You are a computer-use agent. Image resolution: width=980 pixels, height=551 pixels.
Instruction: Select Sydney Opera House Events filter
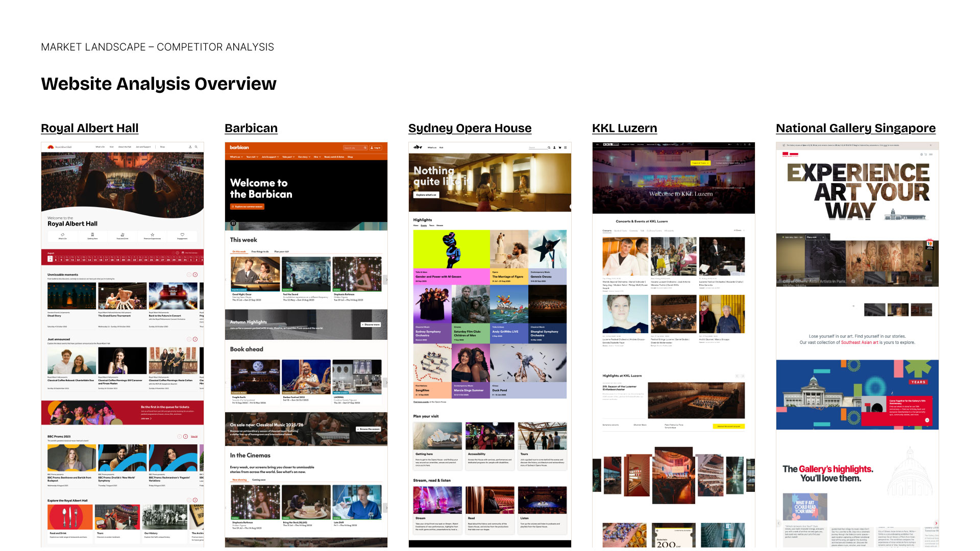point(424,225)
